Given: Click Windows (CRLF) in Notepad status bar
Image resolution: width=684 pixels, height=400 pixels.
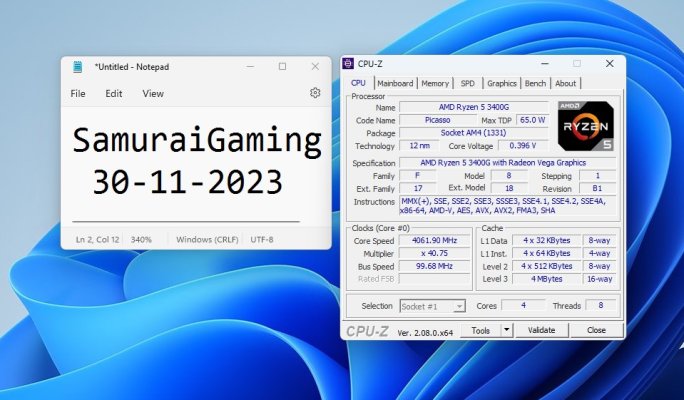Looking at the screenshot, I should 207,239.
